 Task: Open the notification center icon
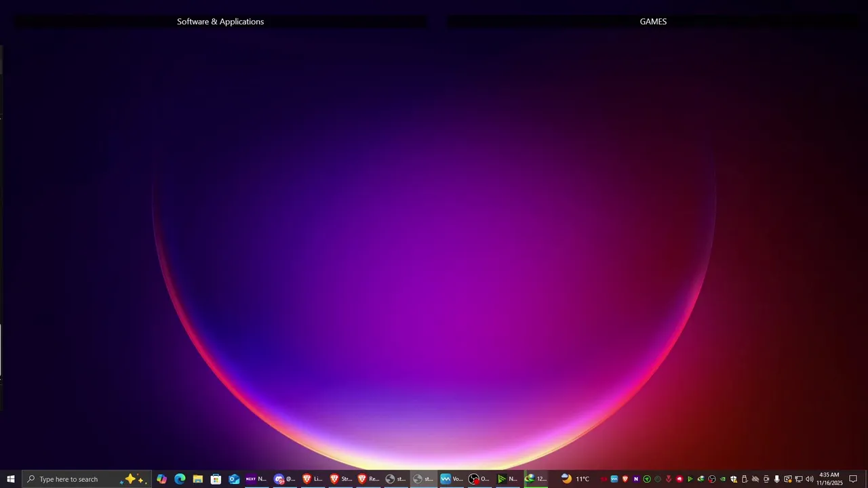click(x=854, y=479)
